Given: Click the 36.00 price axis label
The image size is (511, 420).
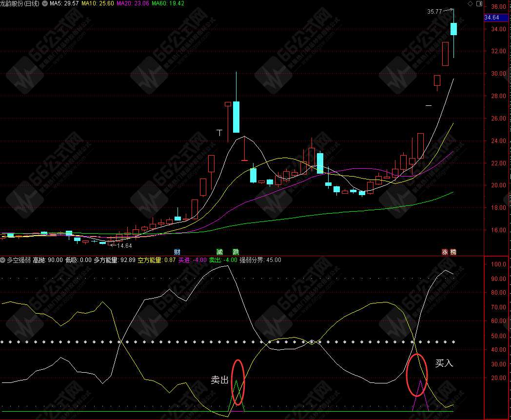Looking at the screenshot, I should click(x=499, y=6).
